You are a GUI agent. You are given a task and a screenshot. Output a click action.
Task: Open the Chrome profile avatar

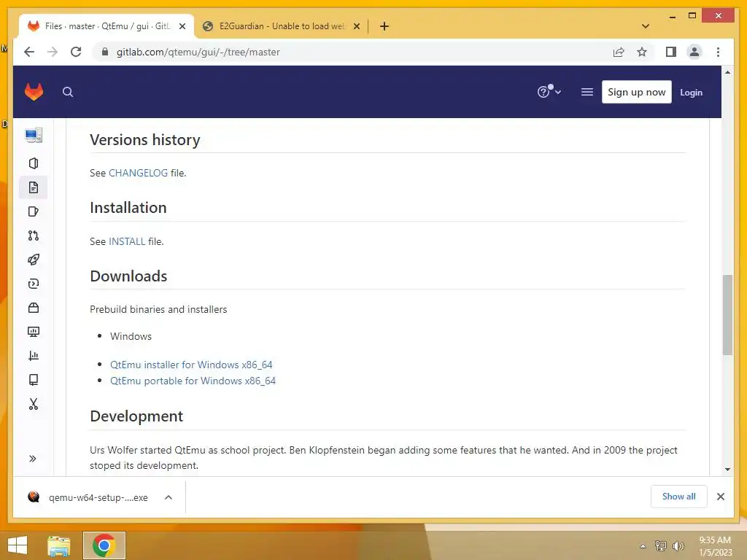coord(694,52)
